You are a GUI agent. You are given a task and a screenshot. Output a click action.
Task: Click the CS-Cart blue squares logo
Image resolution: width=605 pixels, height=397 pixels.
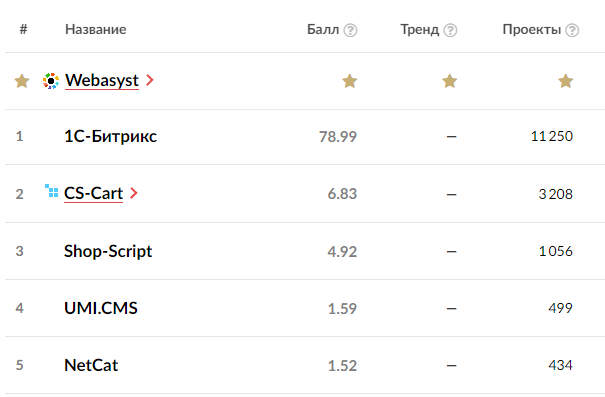click(x=52, y=191)
